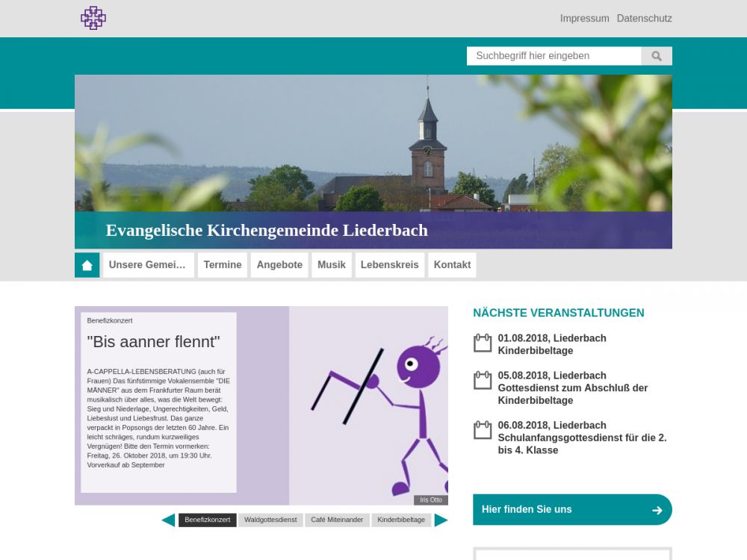
Task: Open the Kontakt page
Action: tap(452, 265)
